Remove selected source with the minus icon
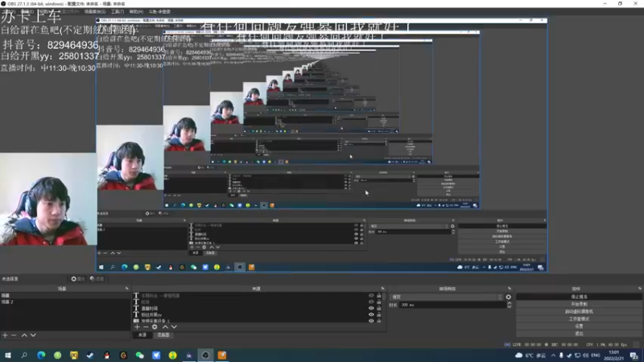644x362 pixels. click(x=146, y=327)
